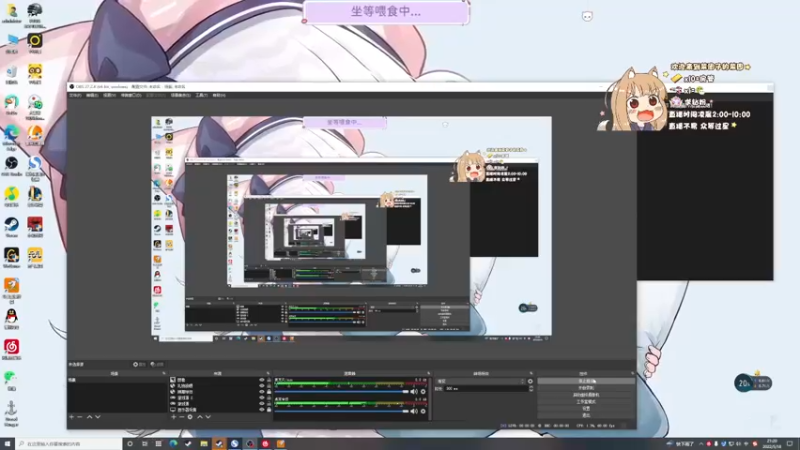Mute the upper audio mixer channel
This screenshot has width=800, height=450.
414,392
